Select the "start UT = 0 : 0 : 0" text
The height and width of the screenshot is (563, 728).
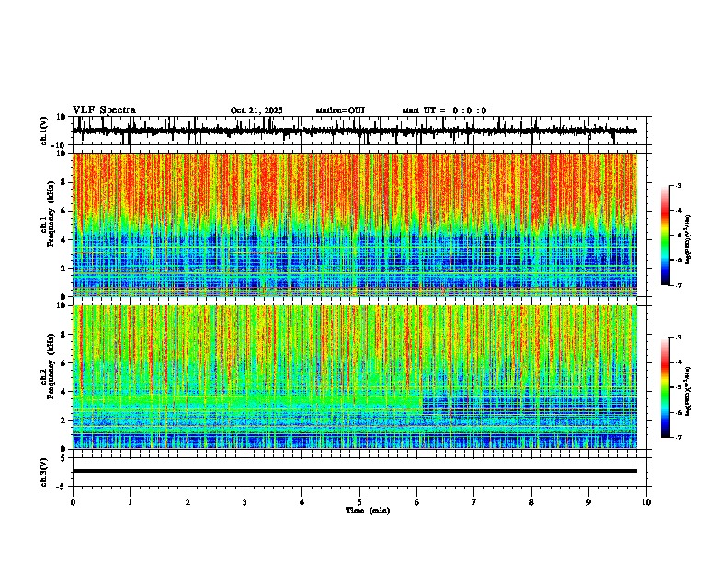point(444,110)
